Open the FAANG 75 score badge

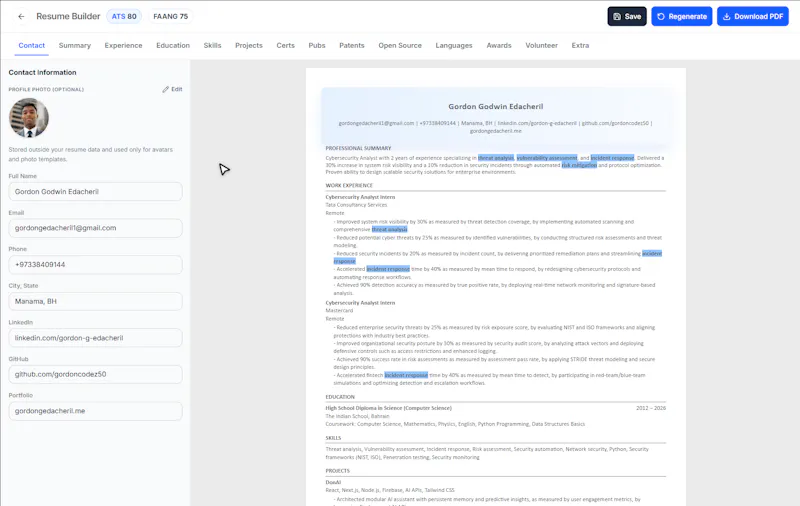170,16
